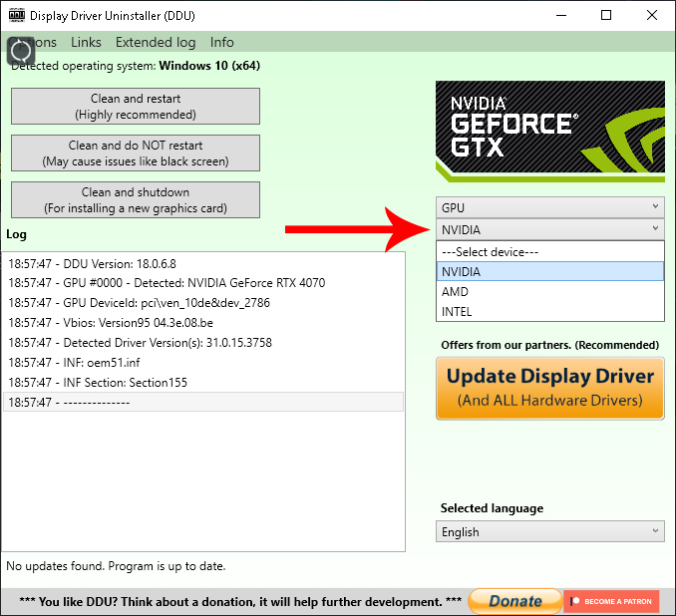The height and width of the screenshot is (616, 676).
Task: Maximize the DDU window
Action: point(606,16)
